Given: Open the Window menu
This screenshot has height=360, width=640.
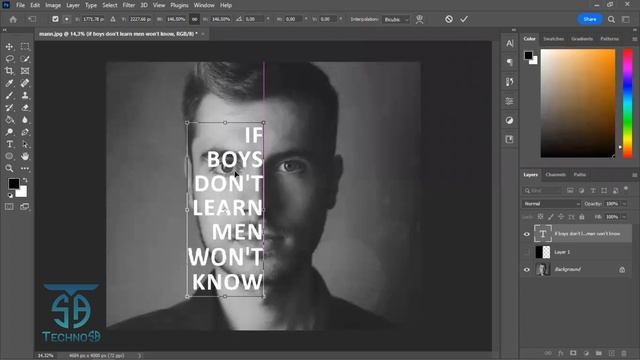Looking at the screenshot, I should [204, 5].
